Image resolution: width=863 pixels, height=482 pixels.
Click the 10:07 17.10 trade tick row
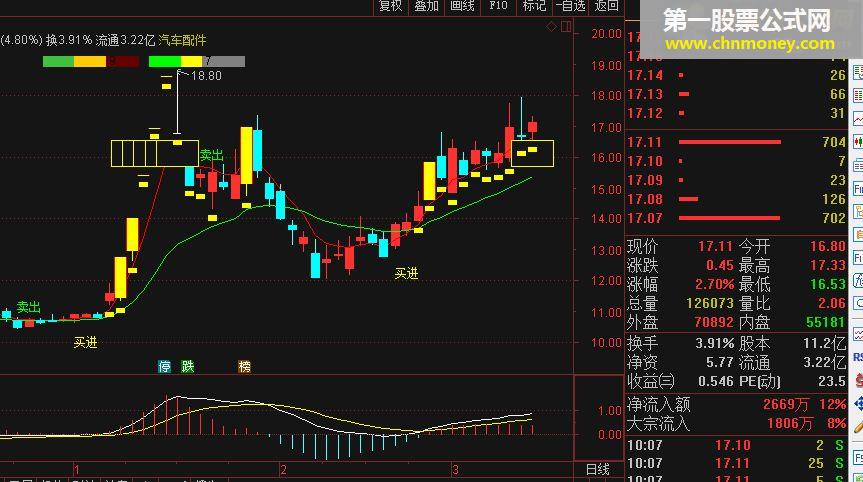click(x=736, y=445)
